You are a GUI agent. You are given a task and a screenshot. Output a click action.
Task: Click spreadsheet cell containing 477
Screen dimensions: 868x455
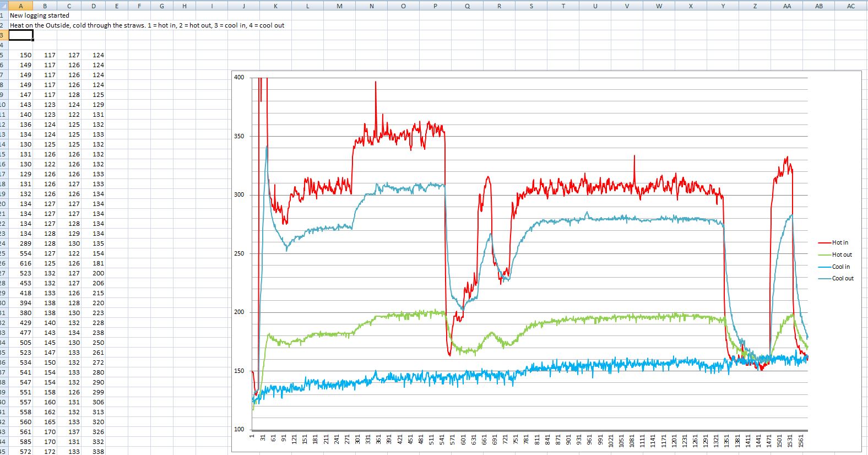[21, 333]
